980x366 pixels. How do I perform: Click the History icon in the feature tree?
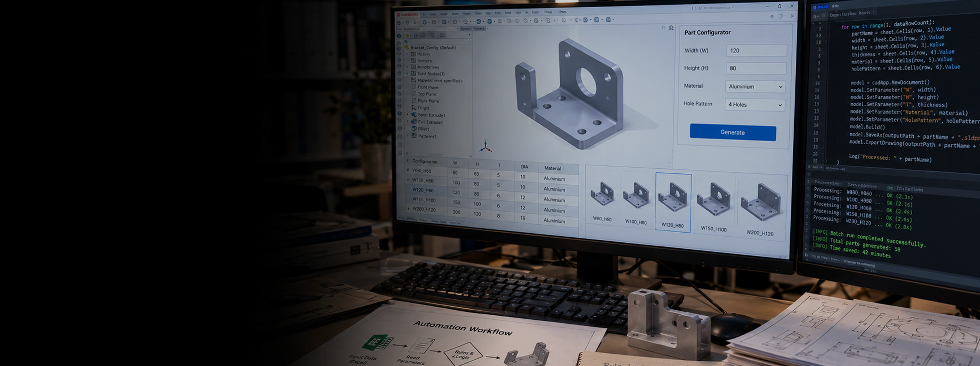tap(413, 54)
